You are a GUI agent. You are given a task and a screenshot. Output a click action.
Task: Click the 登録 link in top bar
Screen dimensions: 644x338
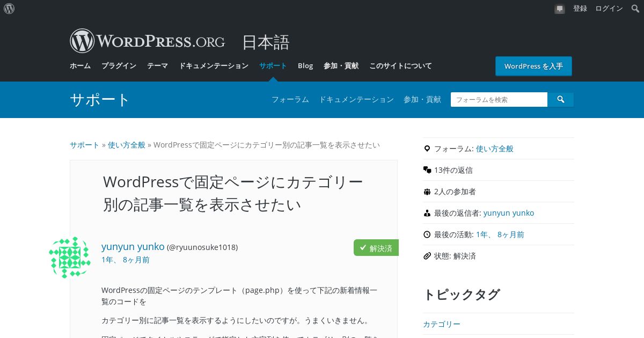click(x=580, y=9)
